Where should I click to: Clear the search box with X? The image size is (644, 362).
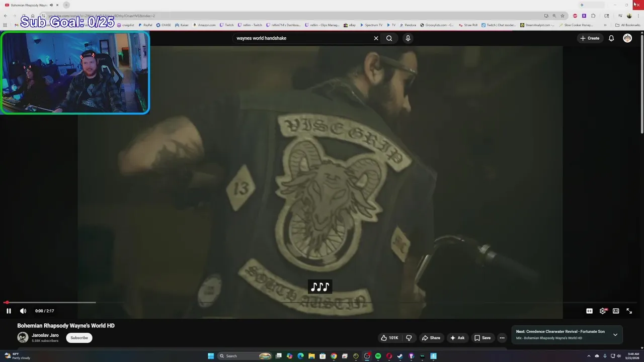(376, 38)
